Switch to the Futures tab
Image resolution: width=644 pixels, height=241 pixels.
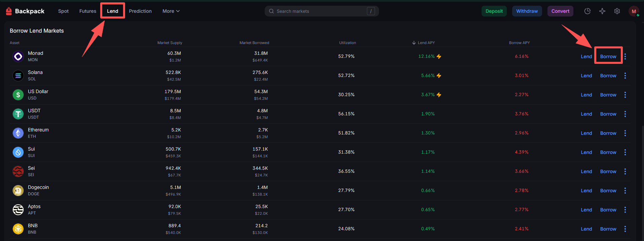(88, 11)
